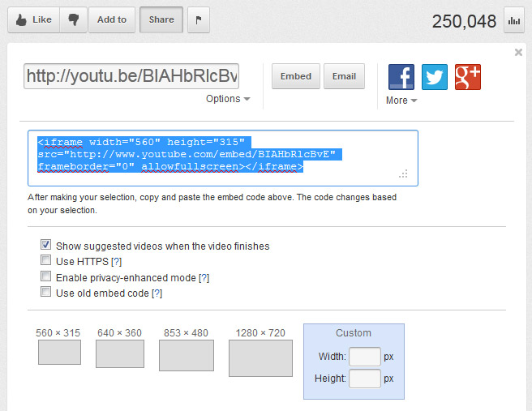This screenshot has width=532, height=411.
Task: Select the 560 × 315 size preview
Action: pyautogui.click(x=59, y=352)
